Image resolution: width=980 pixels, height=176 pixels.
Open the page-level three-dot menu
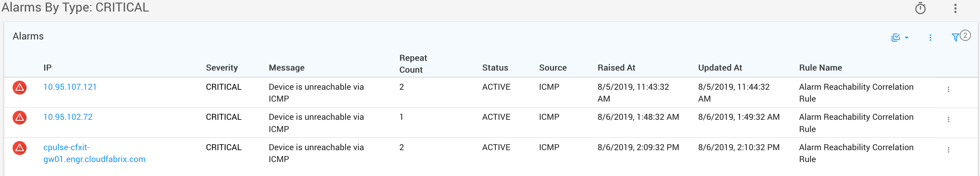(x=955, y=8)
